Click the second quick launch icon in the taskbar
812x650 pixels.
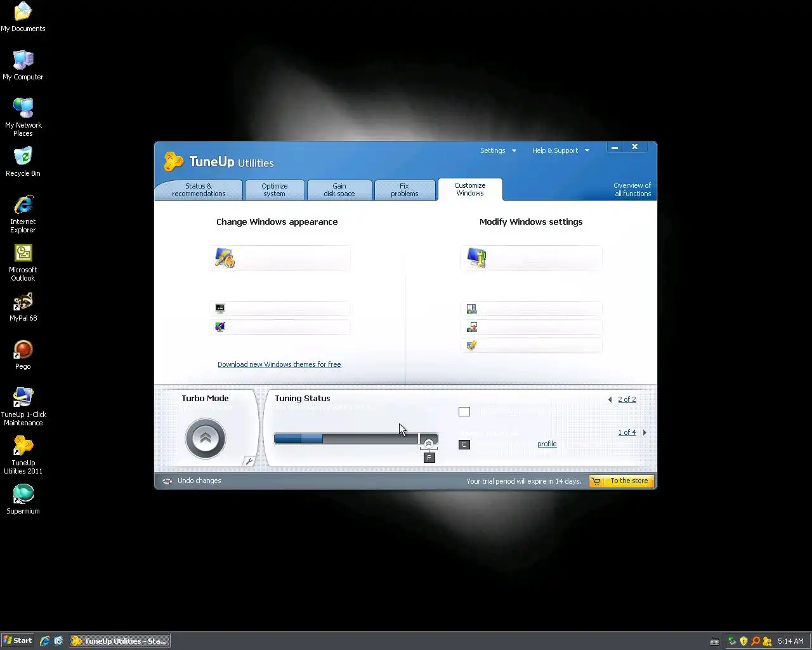58,641
